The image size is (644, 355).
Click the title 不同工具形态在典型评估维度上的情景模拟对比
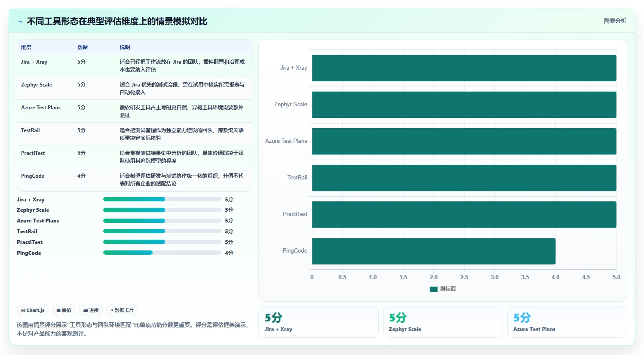click(x=117, y=22)
